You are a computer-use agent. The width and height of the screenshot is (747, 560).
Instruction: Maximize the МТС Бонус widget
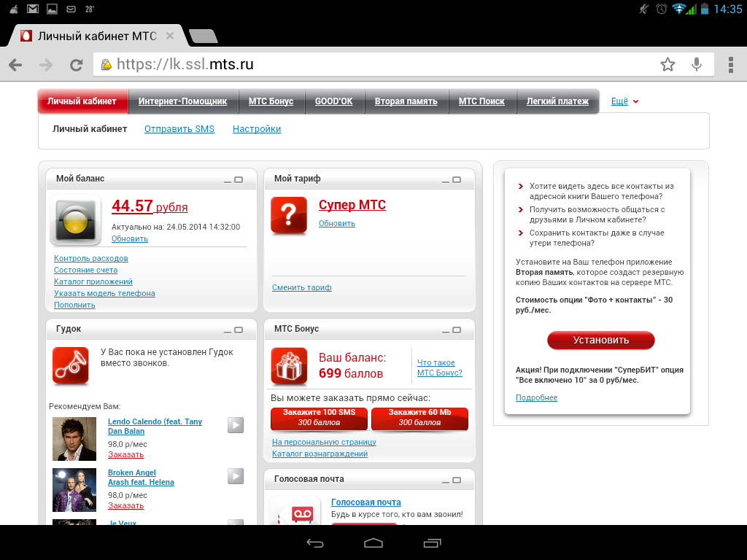(x=457, y=330)
